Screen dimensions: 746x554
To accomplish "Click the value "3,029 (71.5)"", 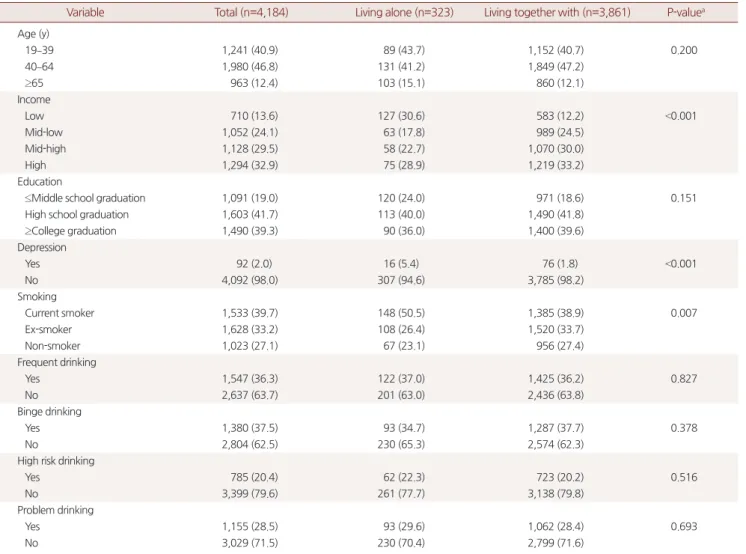I will pyautogui.click(x=250, y=543).
